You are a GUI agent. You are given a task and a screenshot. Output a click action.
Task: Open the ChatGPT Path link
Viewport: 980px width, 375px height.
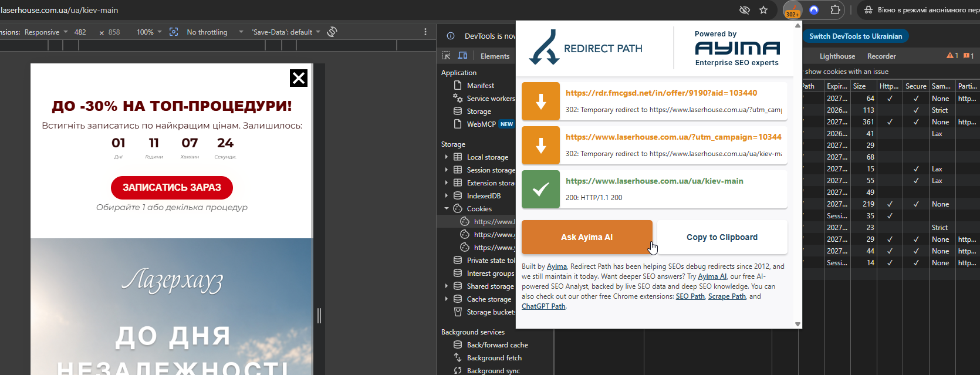(543, 306)
